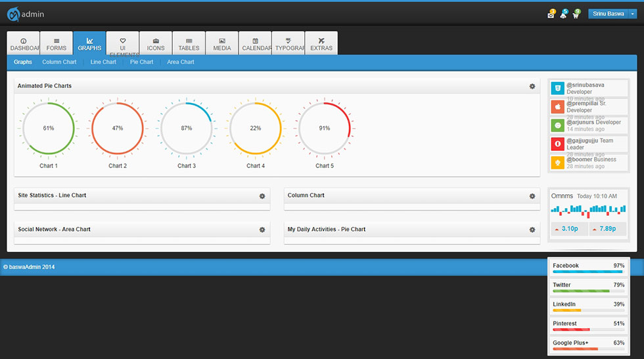
Task: Go to the Pie Chart submenu link
Action: [x=141, y=62]
